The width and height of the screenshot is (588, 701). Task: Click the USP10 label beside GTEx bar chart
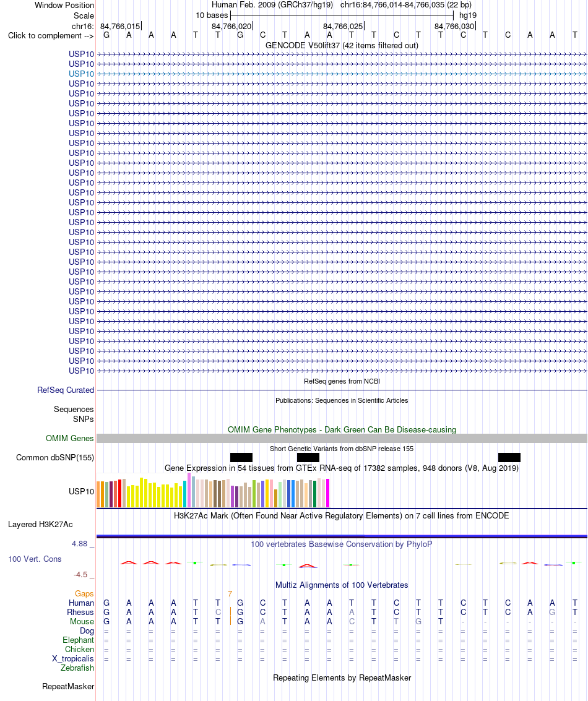pos(81,491)
